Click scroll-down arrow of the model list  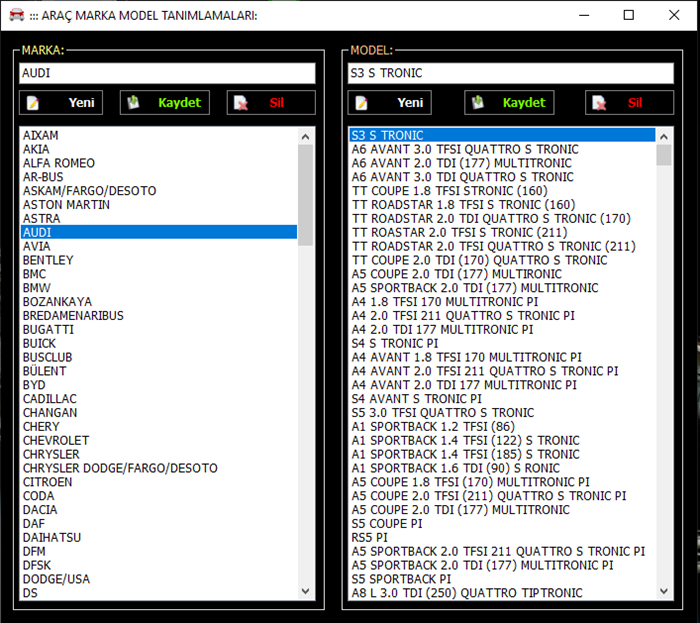click(x=664, y=591)
